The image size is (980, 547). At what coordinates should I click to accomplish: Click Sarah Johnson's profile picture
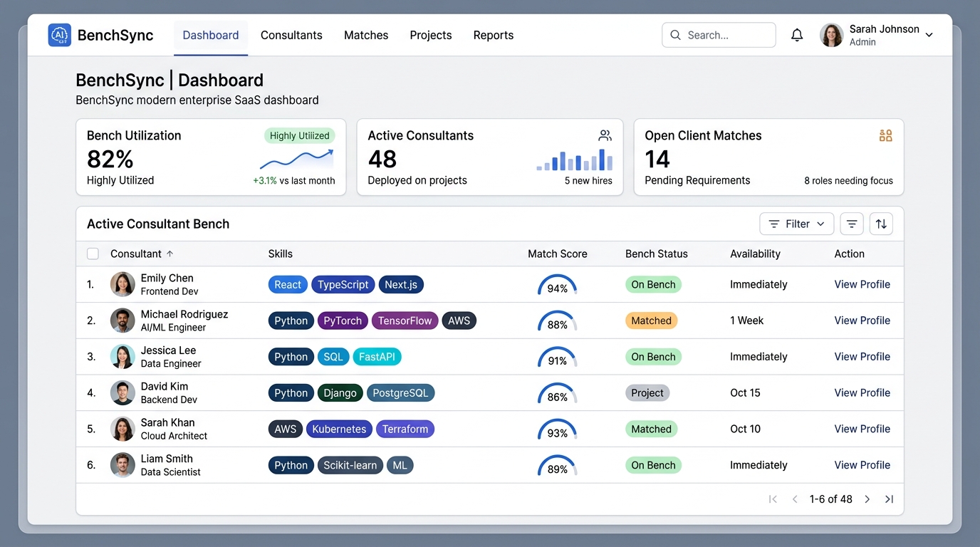pyautogui.click(x=832, y=35)
